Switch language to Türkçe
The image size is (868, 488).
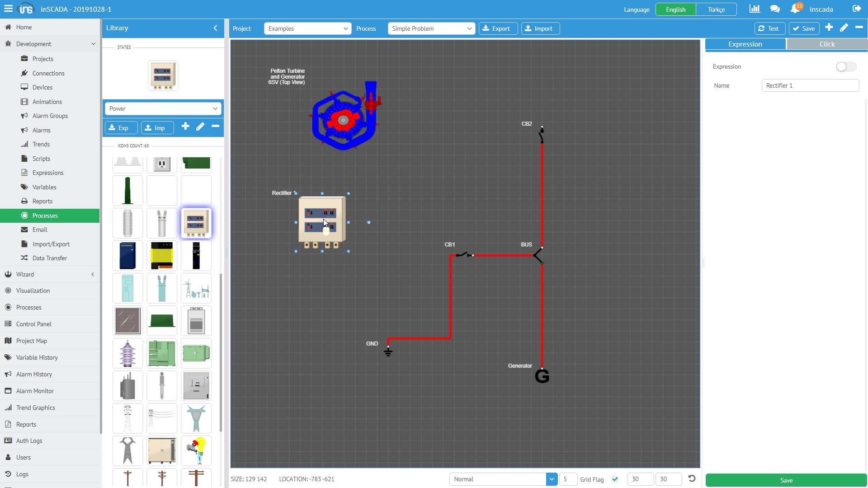click(716, 9)
